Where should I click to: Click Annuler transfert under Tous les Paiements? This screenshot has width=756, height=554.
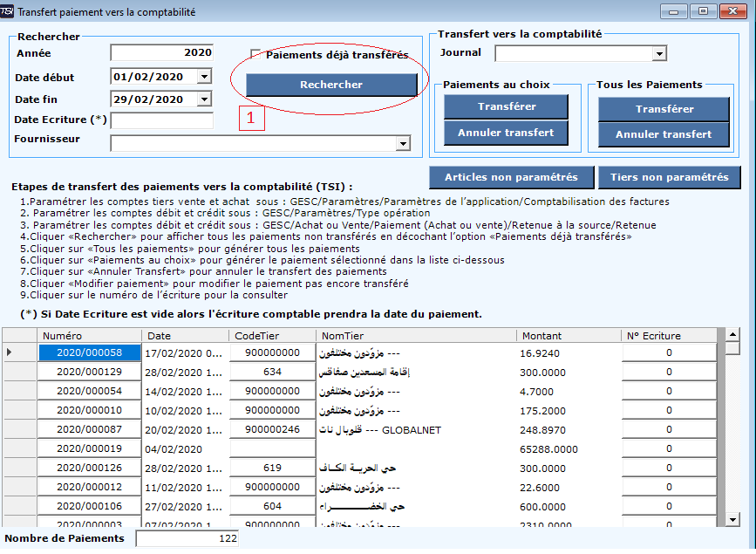[x=664, y=134]
